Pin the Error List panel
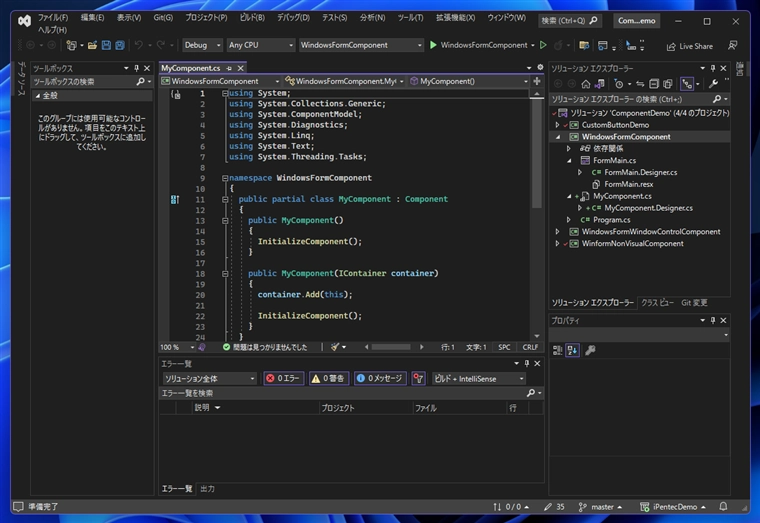The height and width of the screenshot is (523, 760). (526, 363)
